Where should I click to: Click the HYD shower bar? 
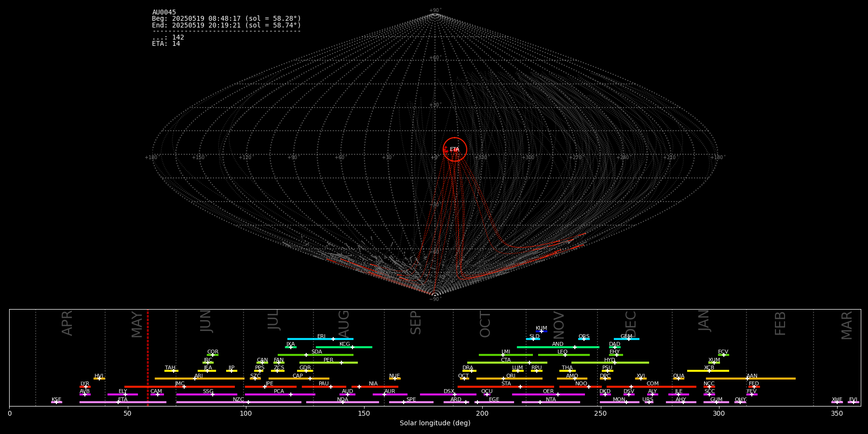pos(610,363)
